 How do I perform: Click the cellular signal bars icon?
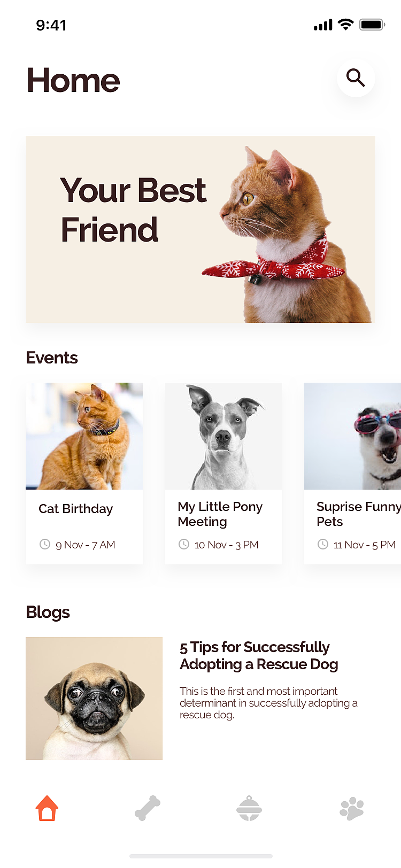323,25
